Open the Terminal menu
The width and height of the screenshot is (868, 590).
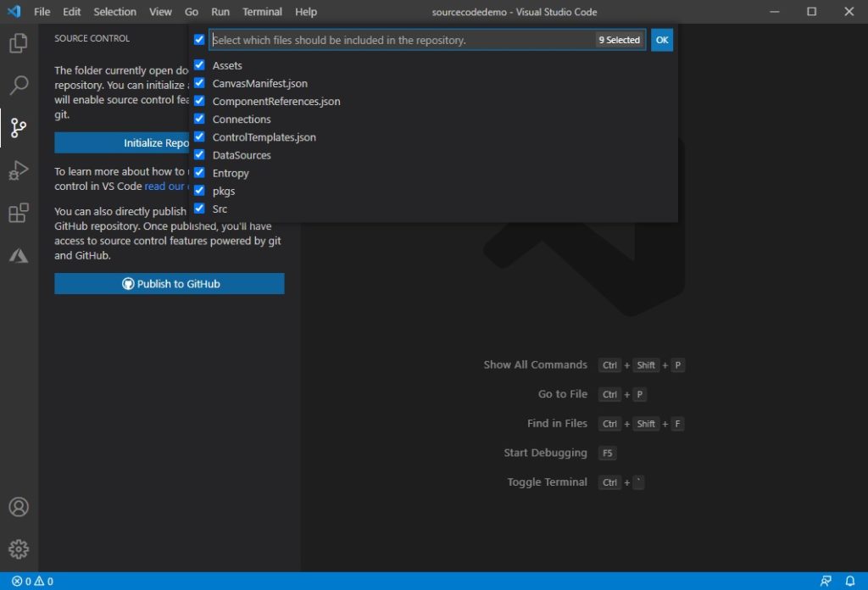coord(262,11)
